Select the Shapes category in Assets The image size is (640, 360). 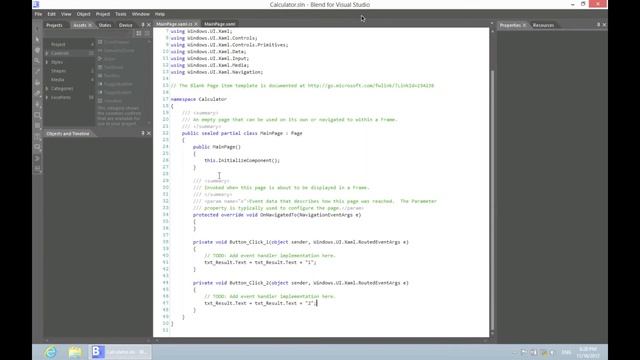click(58, 71)
